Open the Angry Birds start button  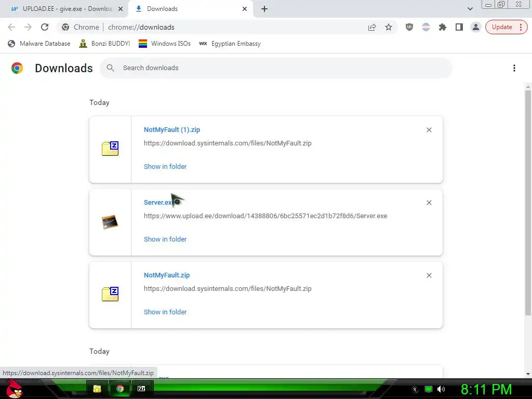14,389
